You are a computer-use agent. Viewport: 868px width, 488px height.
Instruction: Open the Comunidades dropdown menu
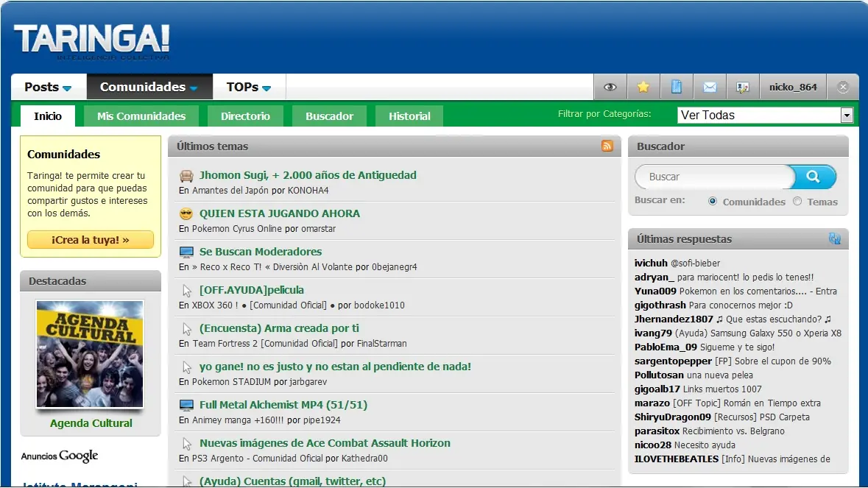(x=149, y=87)
